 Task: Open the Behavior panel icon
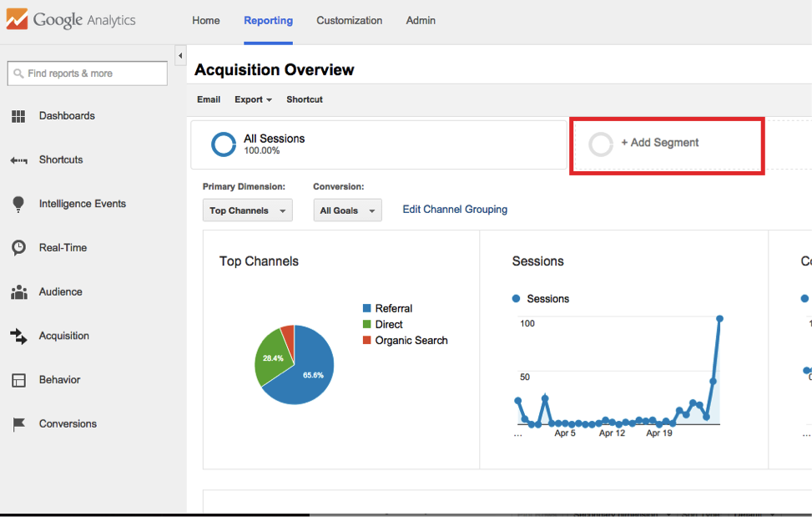[18, 379]
